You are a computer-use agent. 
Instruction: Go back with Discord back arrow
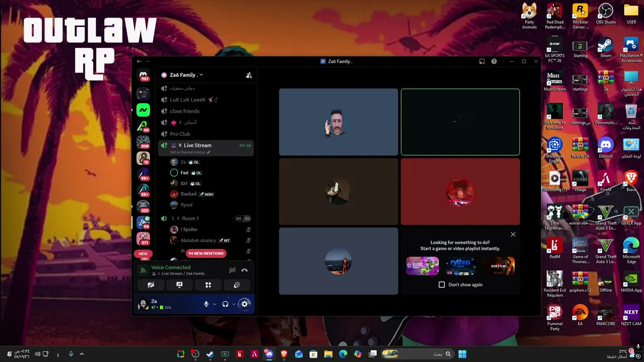click(x=139, y=61)
